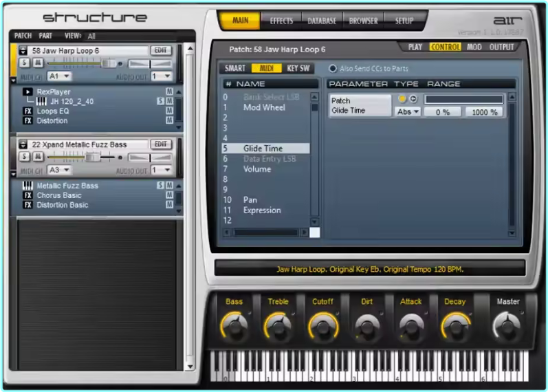Switch to the Effects tab
The height and width of the screenshot is (392, 548).
[x=281, y=21]
